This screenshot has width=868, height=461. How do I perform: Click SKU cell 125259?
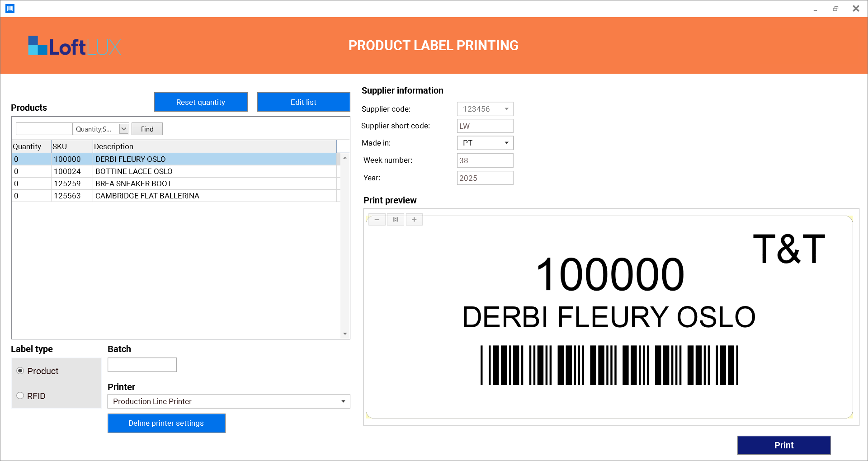(72, 183)
